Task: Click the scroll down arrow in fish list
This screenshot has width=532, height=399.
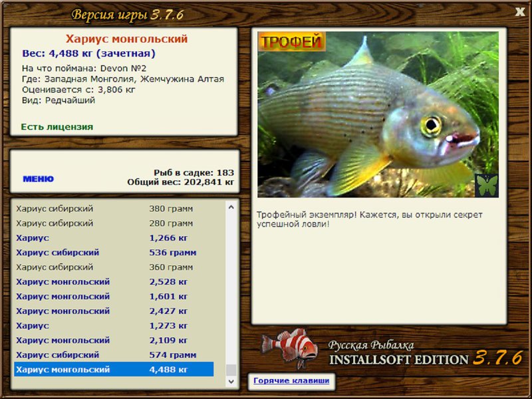Action: pyautogui.click(x=231, y=381)
